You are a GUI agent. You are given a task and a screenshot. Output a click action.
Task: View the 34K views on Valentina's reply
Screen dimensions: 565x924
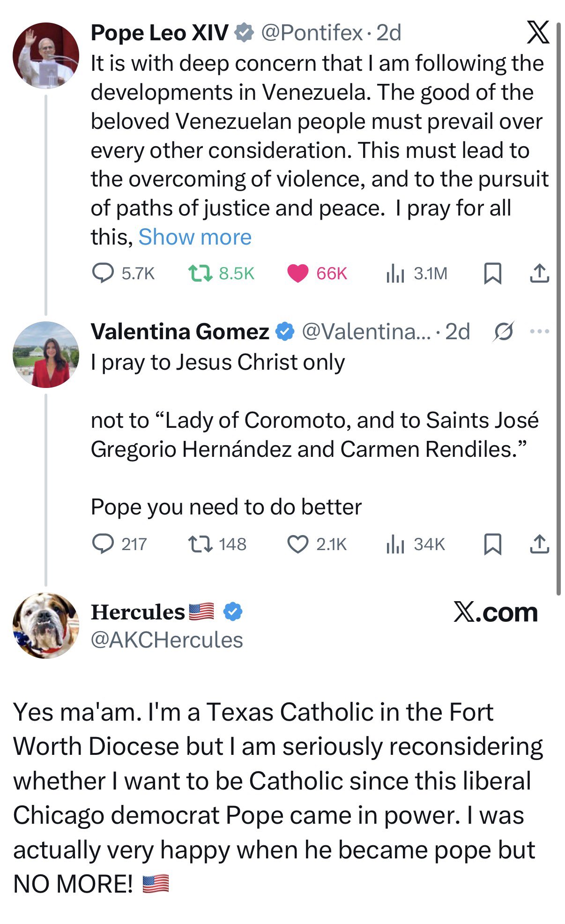[x=395, y=544]
